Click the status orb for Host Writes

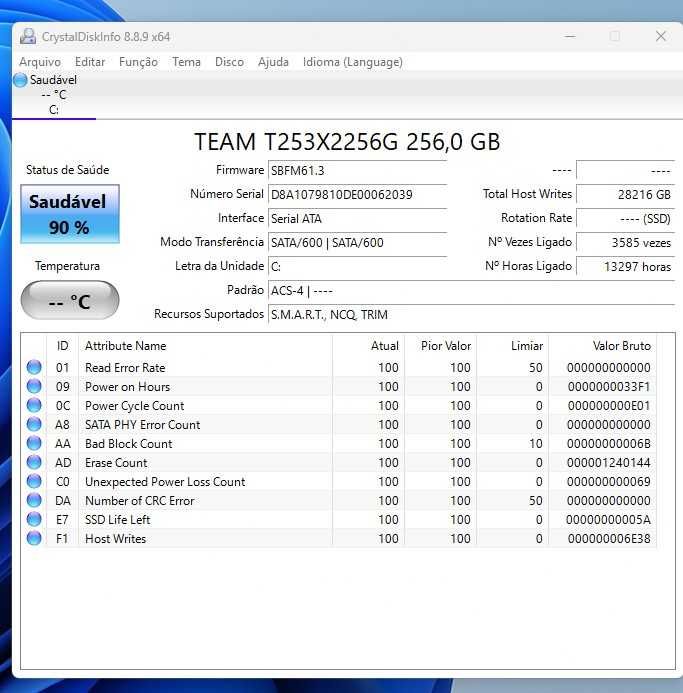34,538
